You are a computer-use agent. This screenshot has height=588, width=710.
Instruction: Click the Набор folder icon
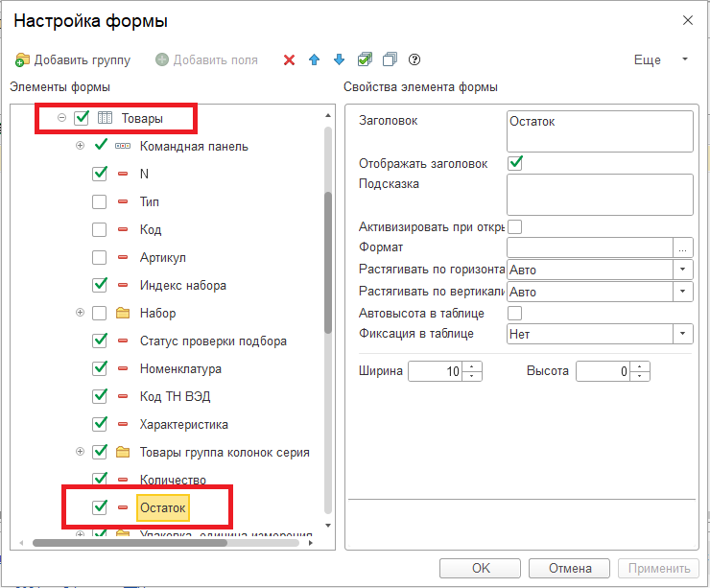[123, 313]
